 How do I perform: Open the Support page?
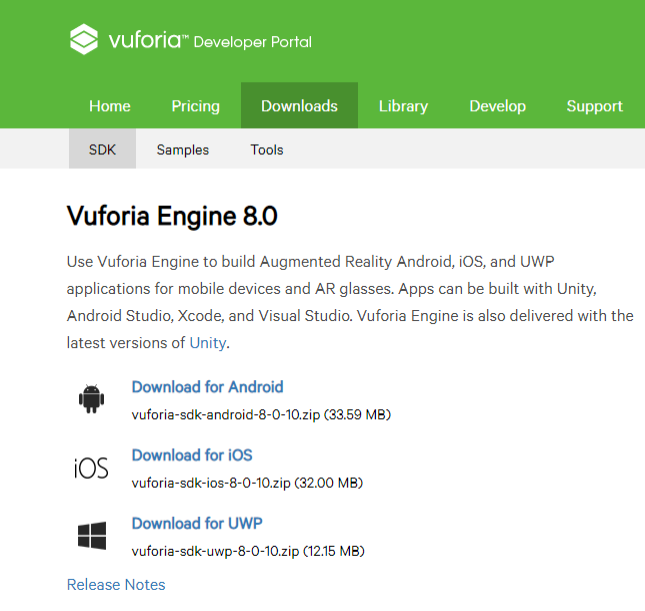(x=595, y=106)
